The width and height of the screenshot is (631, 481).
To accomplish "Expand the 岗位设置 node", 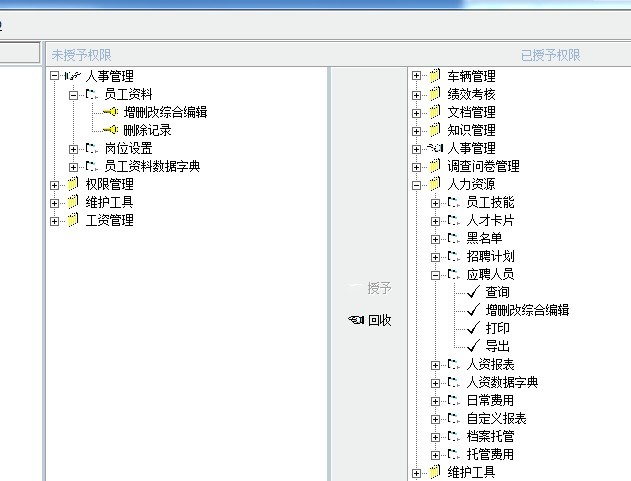I will [73, 148].
